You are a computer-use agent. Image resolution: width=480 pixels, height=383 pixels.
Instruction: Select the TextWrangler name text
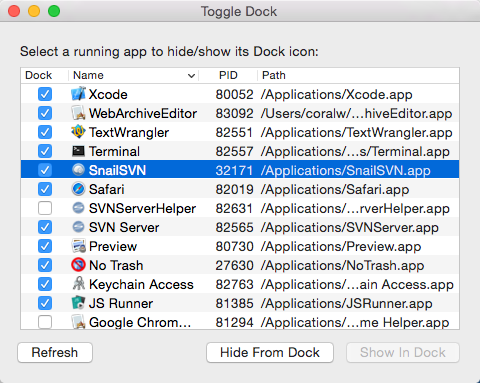pos(129,132)
